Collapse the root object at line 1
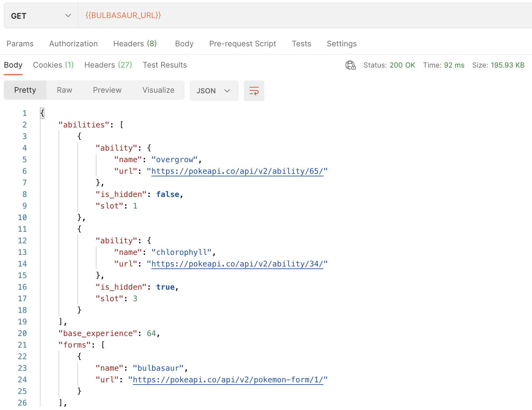The image size is (532, 410). [42, 113]
